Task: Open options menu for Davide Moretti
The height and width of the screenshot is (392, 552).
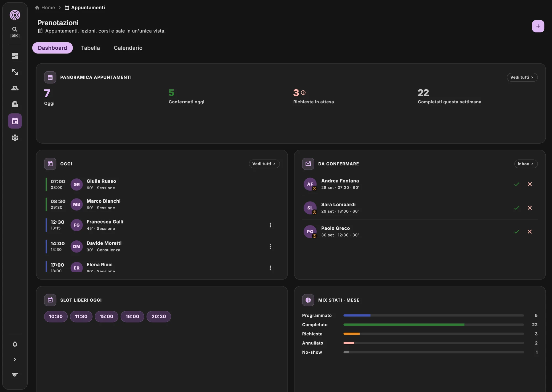Action: (x=270, y=247)
